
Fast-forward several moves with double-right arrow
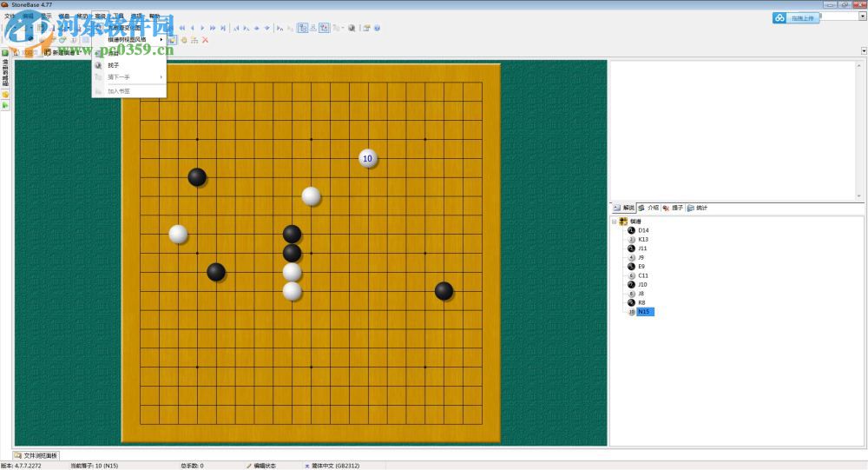pyautogui.click(x=213, y=28)
